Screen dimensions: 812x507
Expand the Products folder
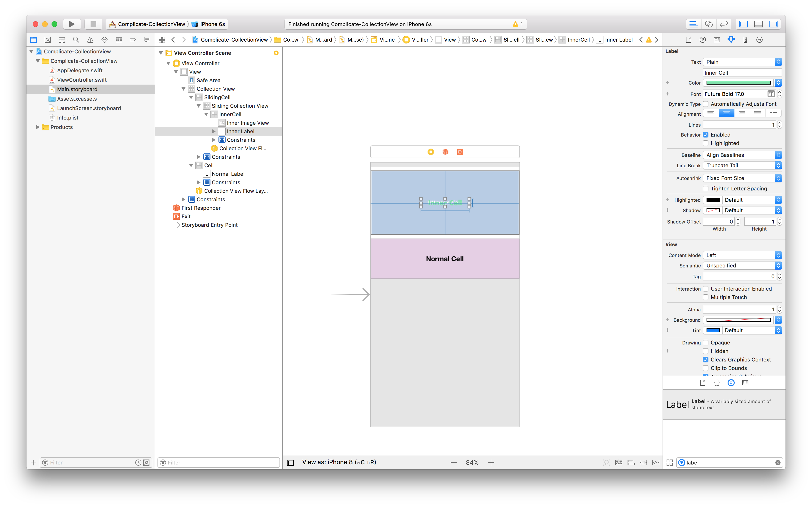click(x=38, y=127)
